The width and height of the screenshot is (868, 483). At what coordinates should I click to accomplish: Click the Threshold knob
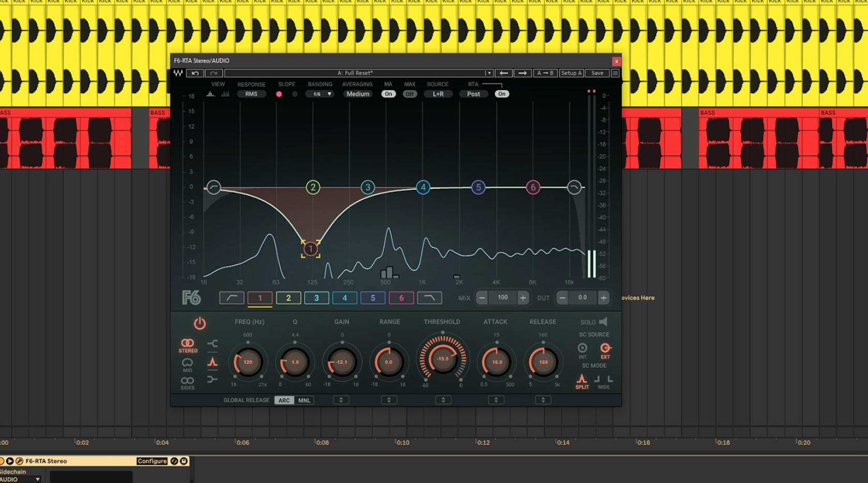[x=443, y=358]
